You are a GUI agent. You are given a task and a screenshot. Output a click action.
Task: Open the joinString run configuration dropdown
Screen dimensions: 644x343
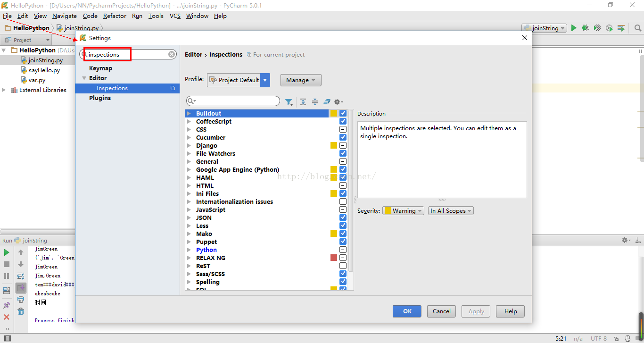(x=544, y=28)
